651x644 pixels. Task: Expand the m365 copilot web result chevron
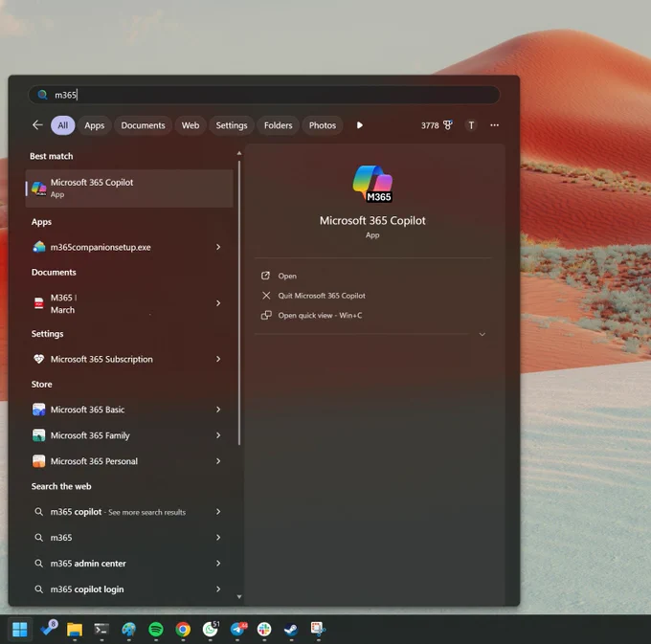tap(218, 512)
